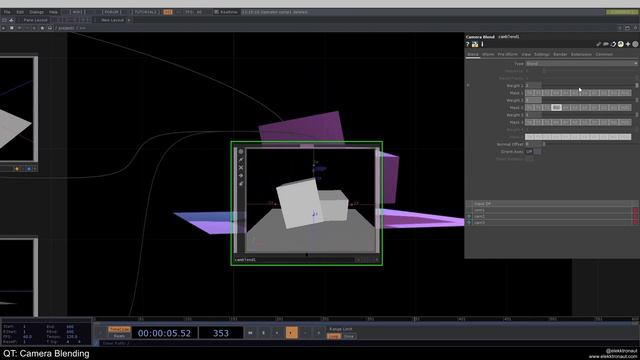The height and width of the screenshot is (360, 640).
Task: Open the Pre-Xform parameter tab
Action: tap(507, 54)
